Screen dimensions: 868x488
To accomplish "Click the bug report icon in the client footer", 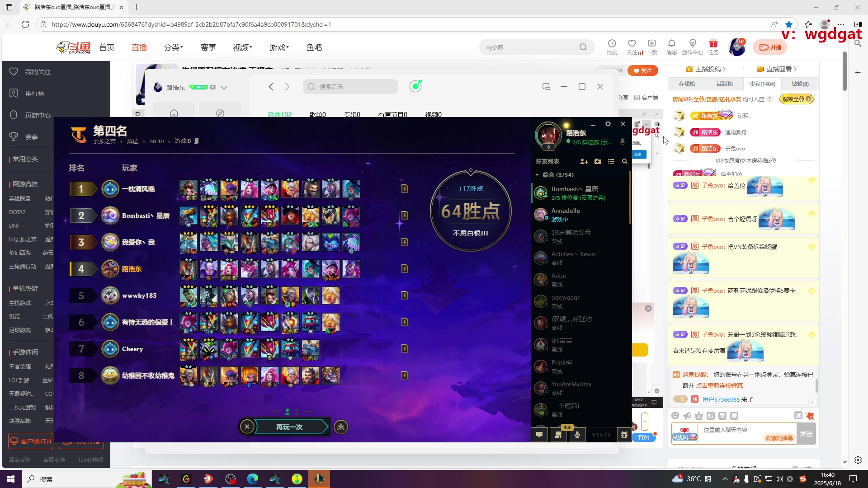I will click(x=624, y=435).
